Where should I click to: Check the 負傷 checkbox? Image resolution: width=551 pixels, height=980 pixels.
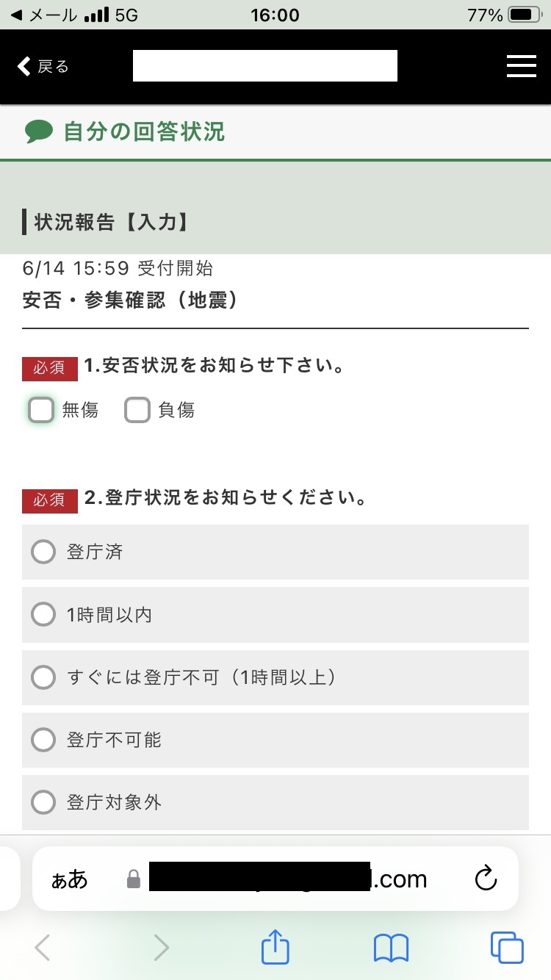(137, 410)
